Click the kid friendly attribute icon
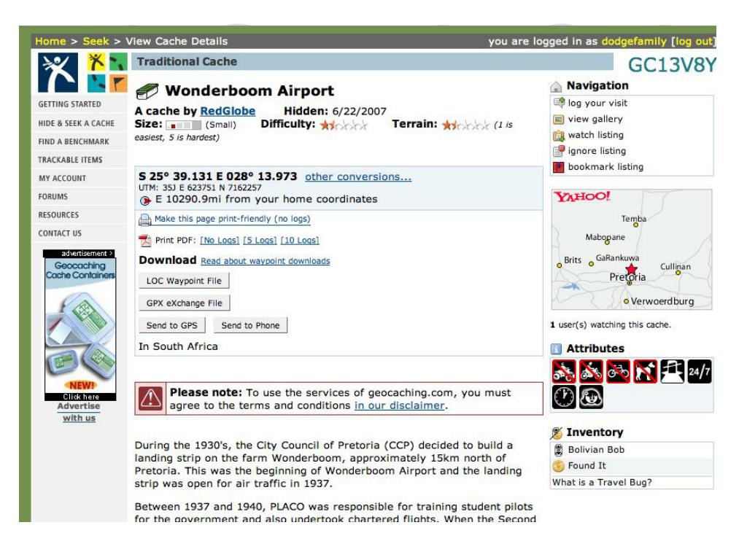This screenshot has width=747, height=560. [591, 397]
